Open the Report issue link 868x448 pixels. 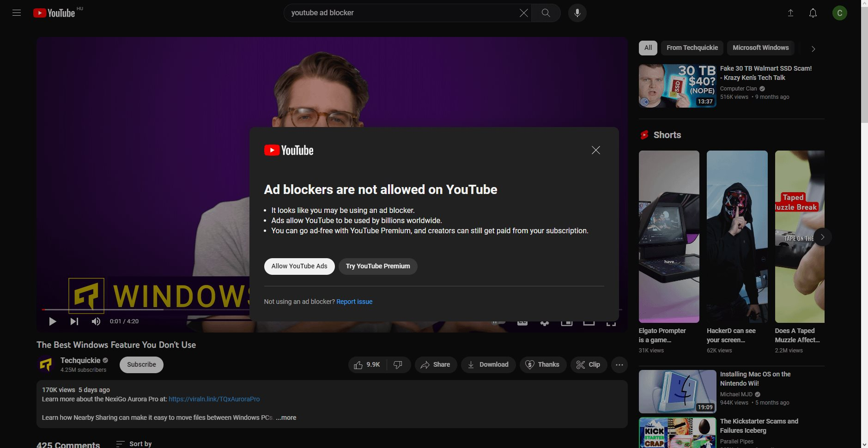(x=354, y=302)
